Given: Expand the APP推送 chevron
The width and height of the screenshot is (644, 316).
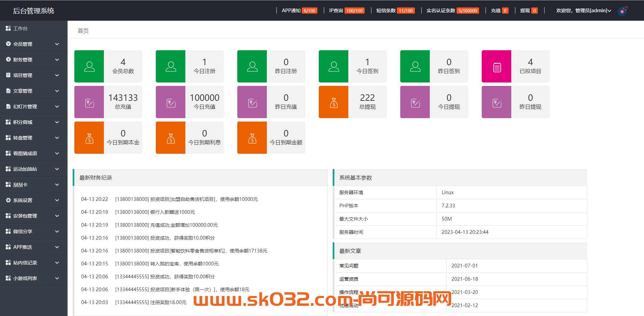Looking at the screenshot, I should point(57,247).
